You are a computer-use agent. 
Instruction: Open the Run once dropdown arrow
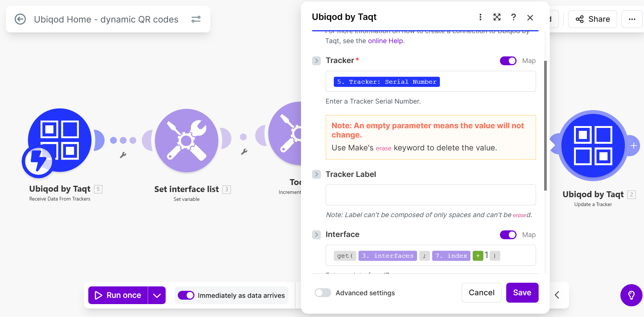pos(157,295)
